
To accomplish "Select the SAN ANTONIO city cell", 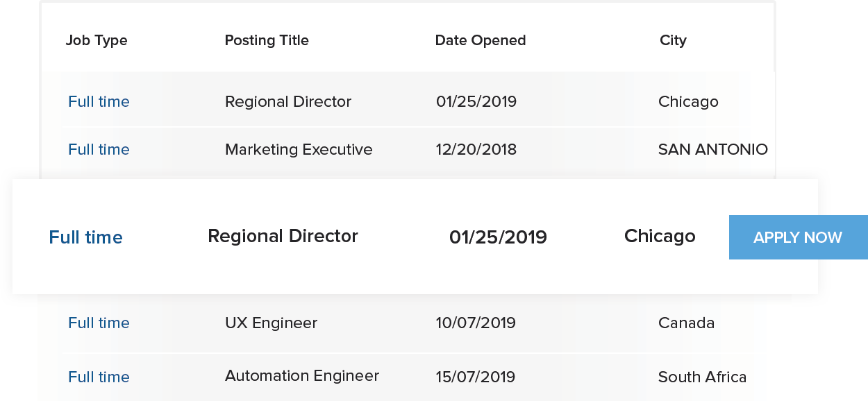I will click(713, 149).
